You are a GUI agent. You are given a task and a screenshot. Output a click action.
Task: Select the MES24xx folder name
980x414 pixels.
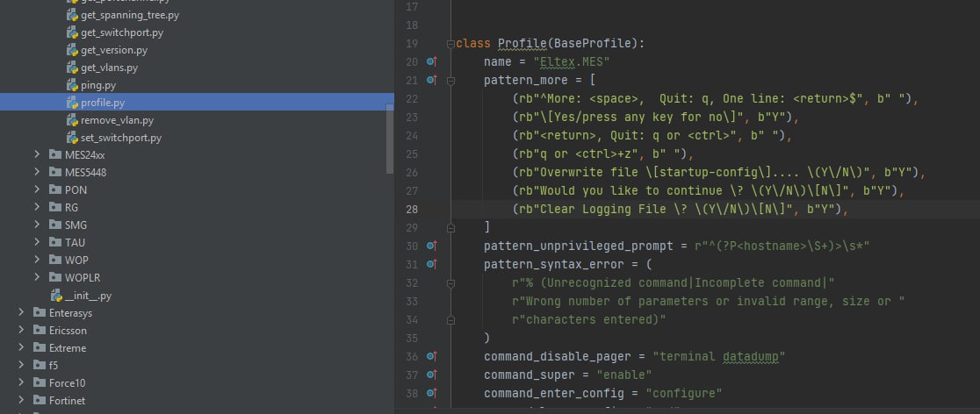(85, 155)
